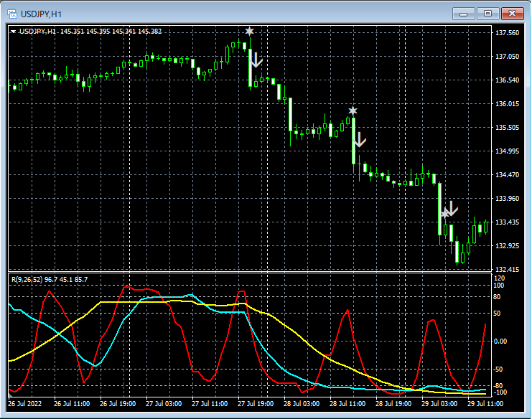Expand the triangle menu beside the USDJPY,H1 chart label
This screenshot has height=419, width=532.
14,32
